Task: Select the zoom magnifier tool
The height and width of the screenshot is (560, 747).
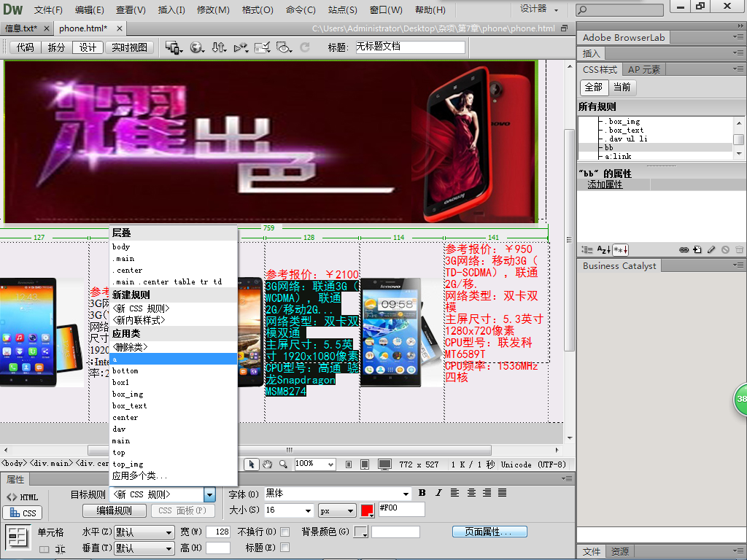Action: (283, 464)
